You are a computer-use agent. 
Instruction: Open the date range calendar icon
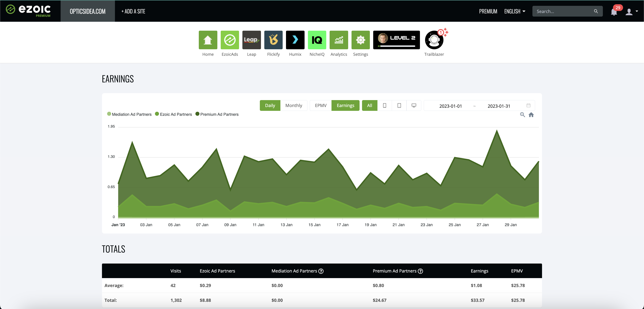pos(528,105)
